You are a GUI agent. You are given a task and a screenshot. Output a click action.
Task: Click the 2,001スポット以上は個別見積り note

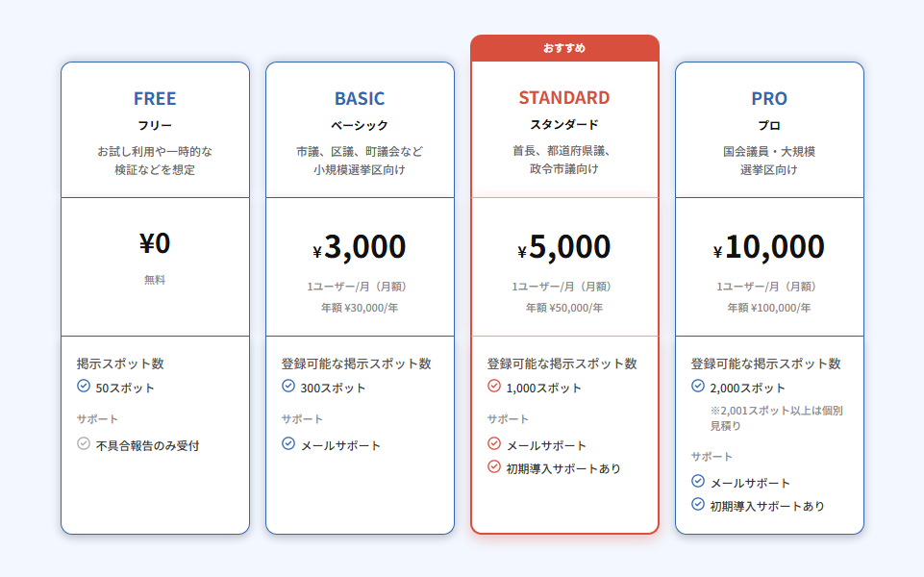pos(776,417)
